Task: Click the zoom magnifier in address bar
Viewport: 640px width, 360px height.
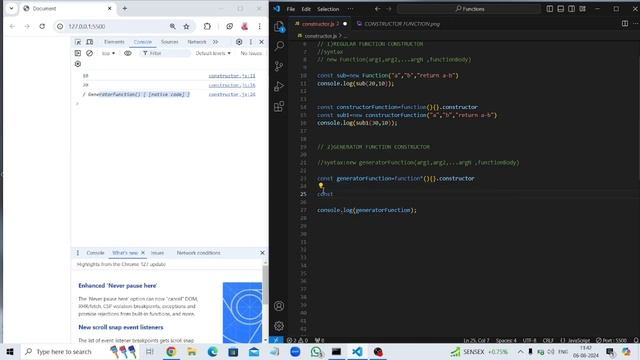Action: (x=173, y=26)
